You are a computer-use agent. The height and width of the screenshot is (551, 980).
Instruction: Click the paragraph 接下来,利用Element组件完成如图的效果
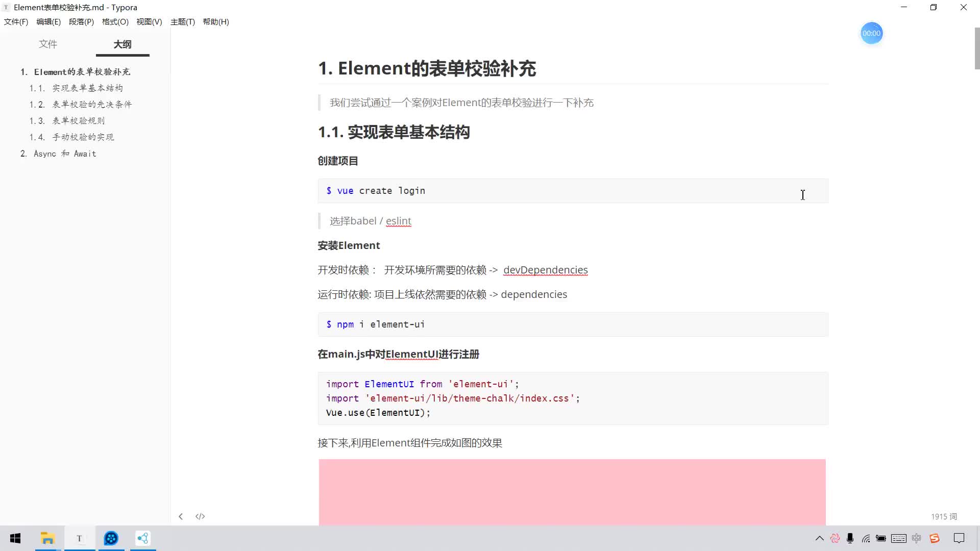pos(410,443)
